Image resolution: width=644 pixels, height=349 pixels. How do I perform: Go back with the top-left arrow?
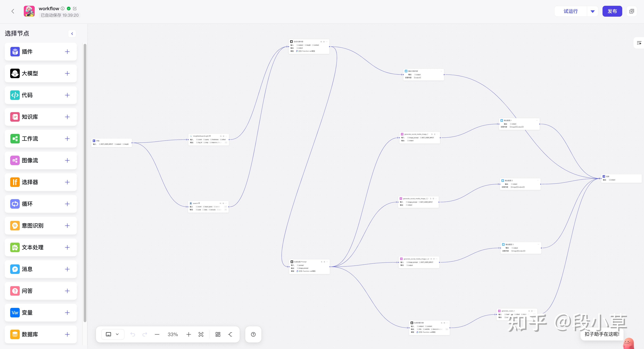(13, 11)
